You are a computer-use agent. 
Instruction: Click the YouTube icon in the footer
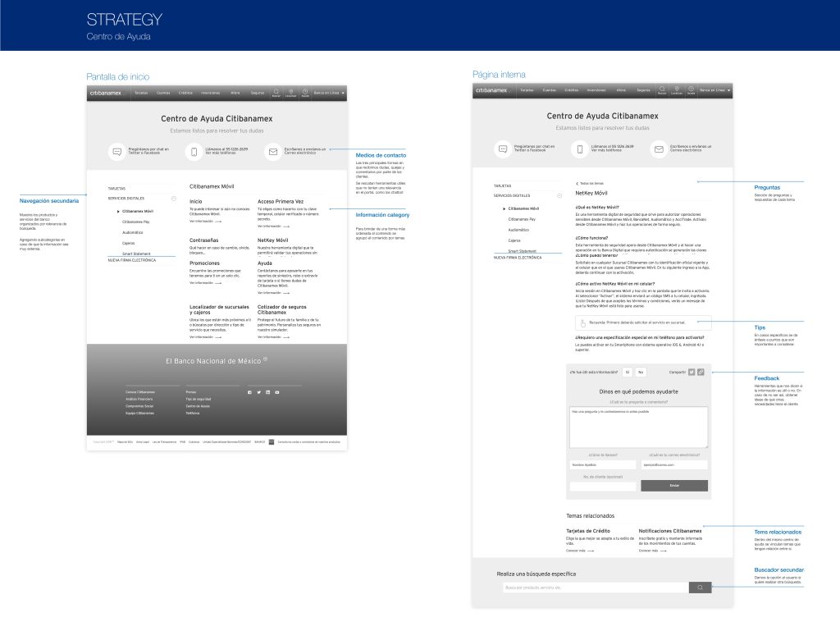click(277, 392)
